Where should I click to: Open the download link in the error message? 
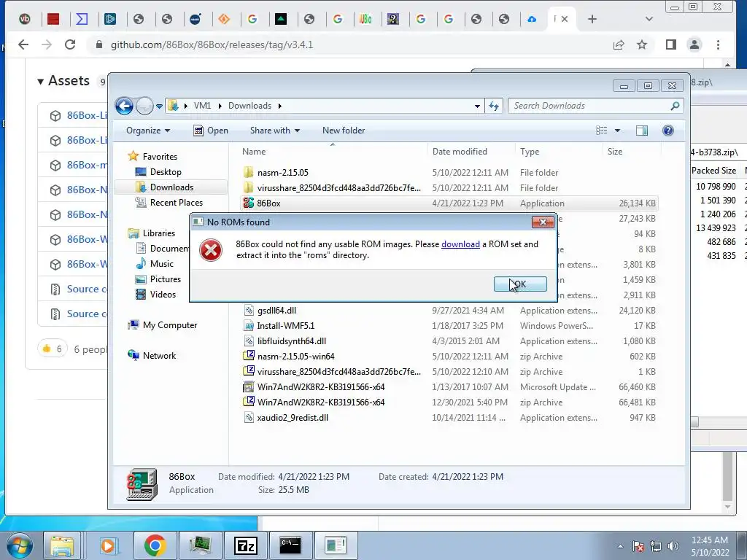[460, 244]
